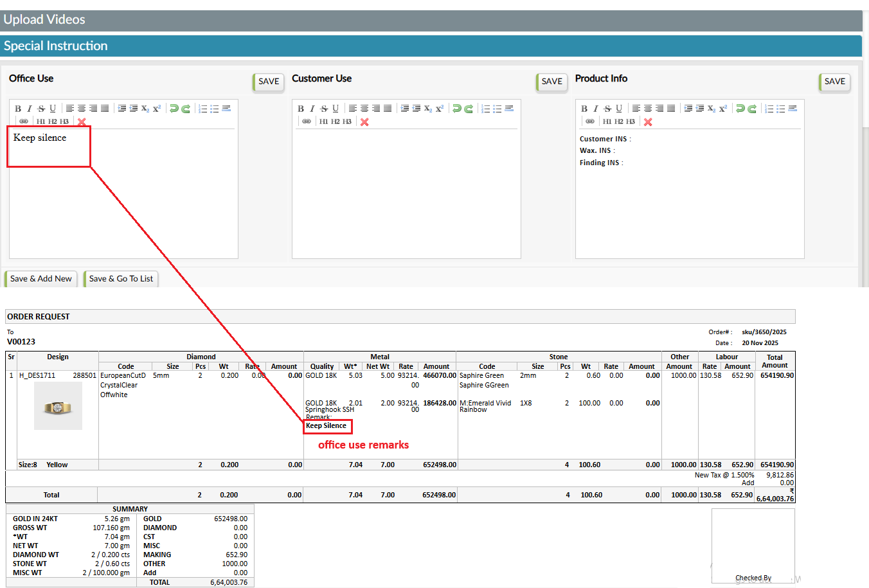Collapse the Special Instruction section header

pos(431,46)
